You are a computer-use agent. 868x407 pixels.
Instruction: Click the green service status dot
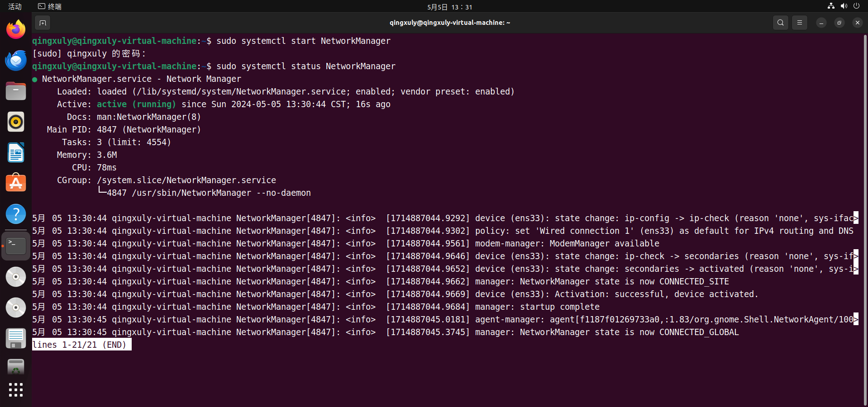click(35, 80)
